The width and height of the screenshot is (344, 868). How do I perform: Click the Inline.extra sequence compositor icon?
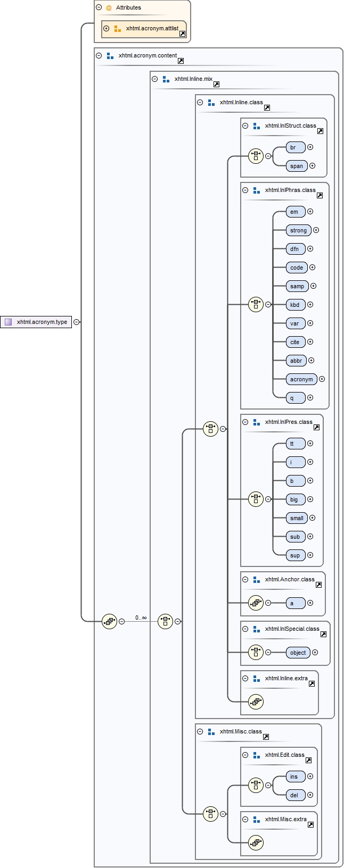[256, 702]
